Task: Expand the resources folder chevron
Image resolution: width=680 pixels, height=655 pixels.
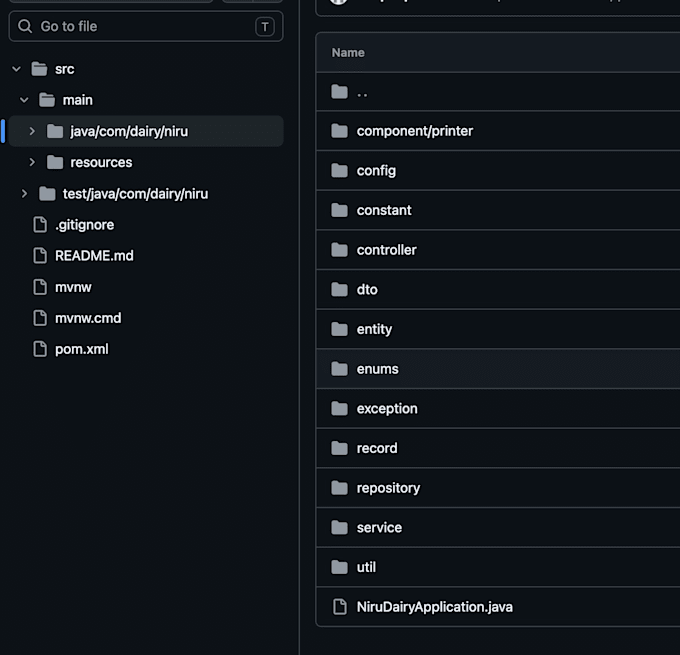Action: [32, 162]
